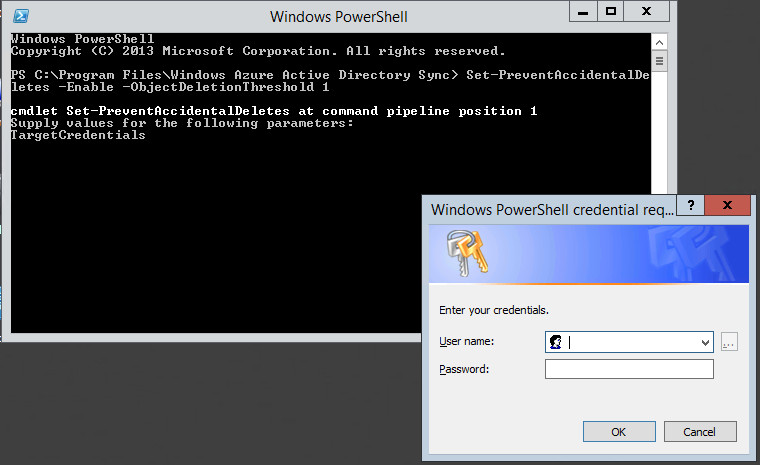
Task: Click the "Enter your credentials." text
Action: tap(494, 310)
